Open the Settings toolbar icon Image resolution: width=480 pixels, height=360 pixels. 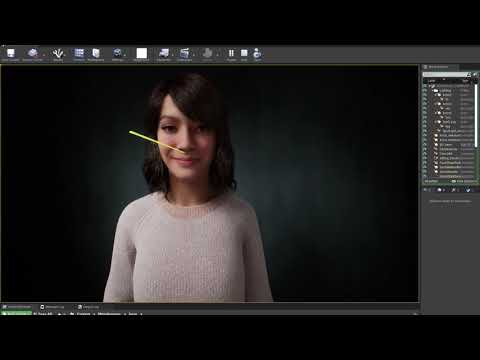pos(117,54)
